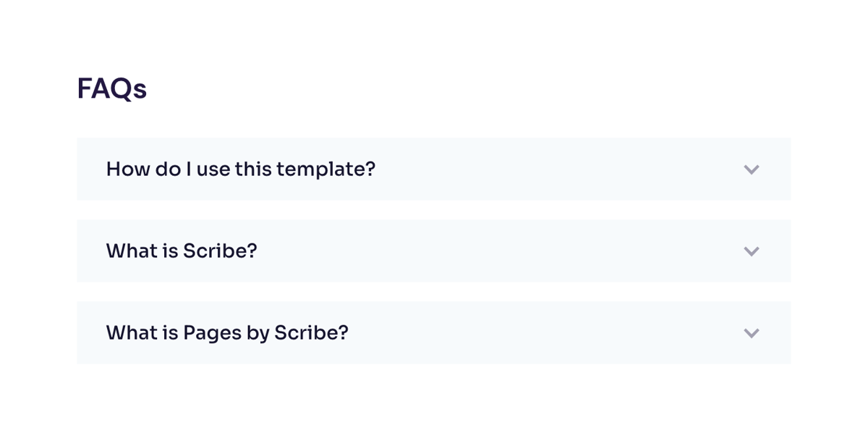868x441 pixels.
Task: Click the "What is Pages by Scribe?" label
Action: coord(227,332)
